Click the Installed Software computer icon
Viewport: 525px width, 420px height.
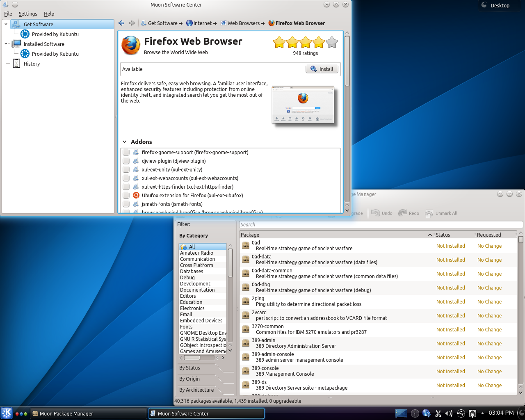17,44
